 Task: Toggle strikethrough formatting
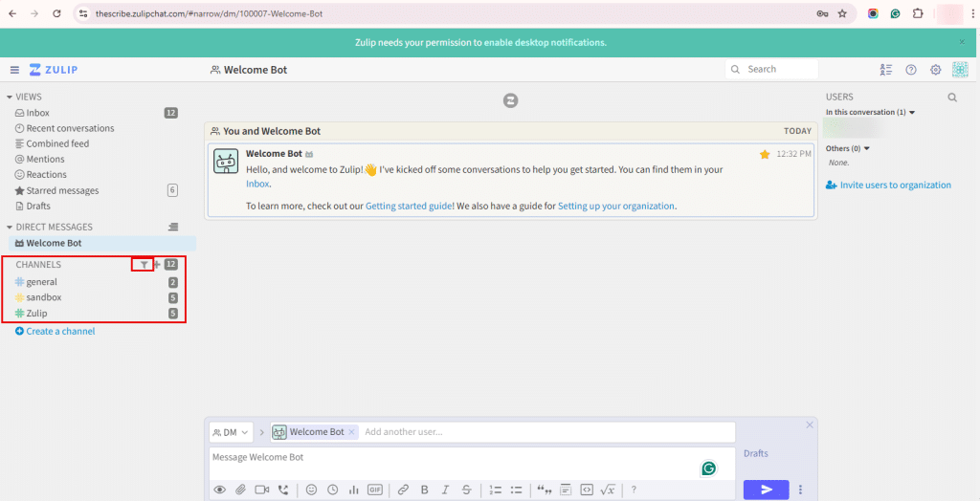467,490
